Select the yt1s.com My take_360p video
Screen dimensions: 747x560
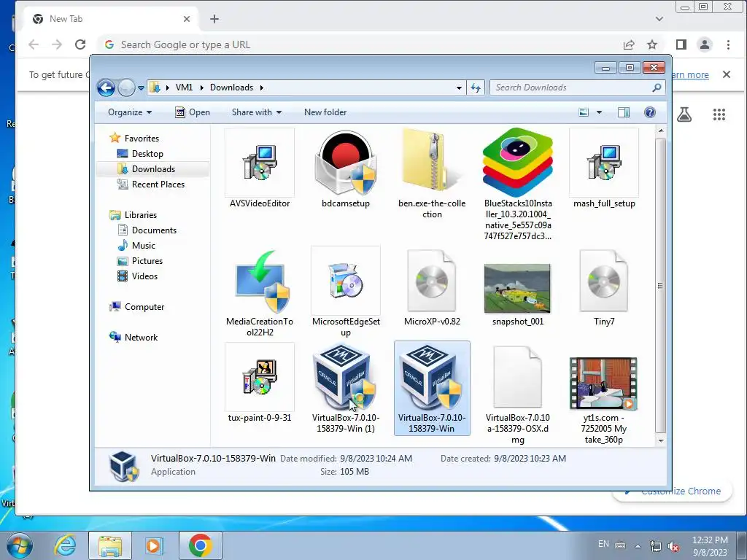tap(604, 400)
